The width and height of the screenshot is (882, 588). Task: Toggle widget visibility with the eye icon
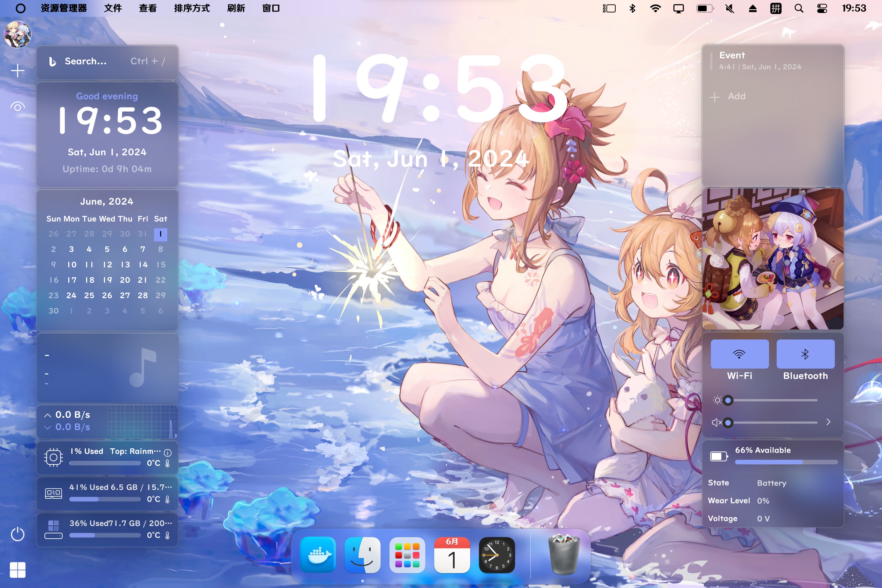17,107
